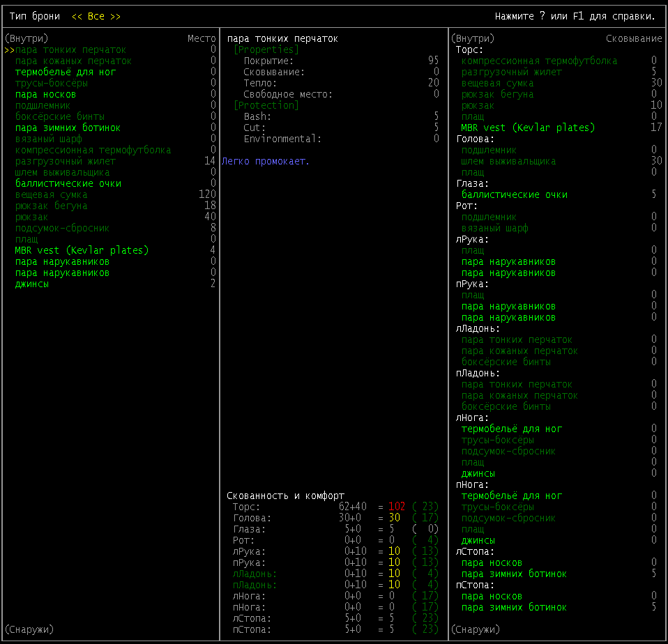Click the «Environmental:» protection row
Viewport: 668px width, 644px height.
point(341,139)
